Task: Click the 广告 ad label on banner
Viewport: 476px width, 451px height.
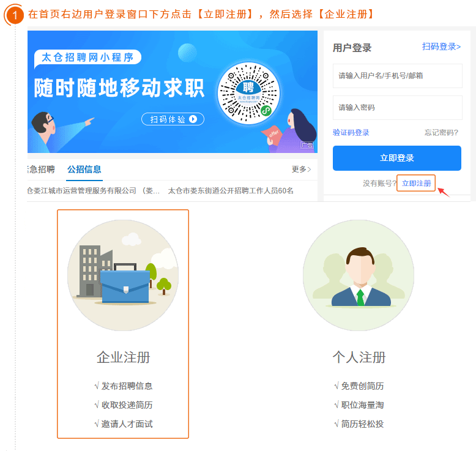Action: point(307,145)
